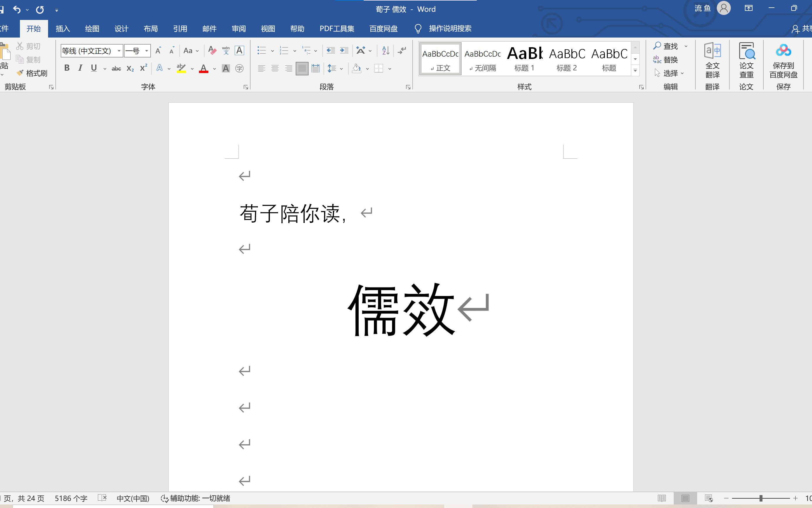The image size is (812, 508).
Task: Insert enclosed character icon
Action: (239, 69)
